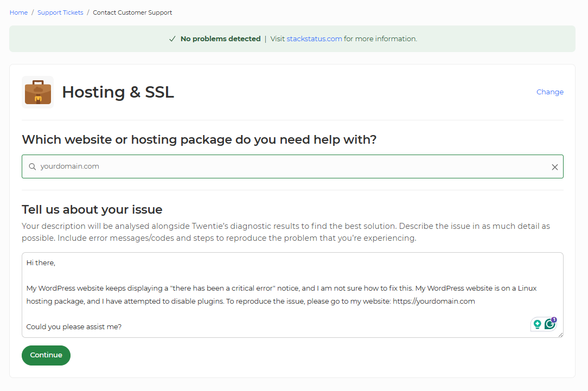The height and width of the screenshot is (391, 588).
Task: Click Contact Customer Support breadcrumb text
Action: (x=132, y=12)
